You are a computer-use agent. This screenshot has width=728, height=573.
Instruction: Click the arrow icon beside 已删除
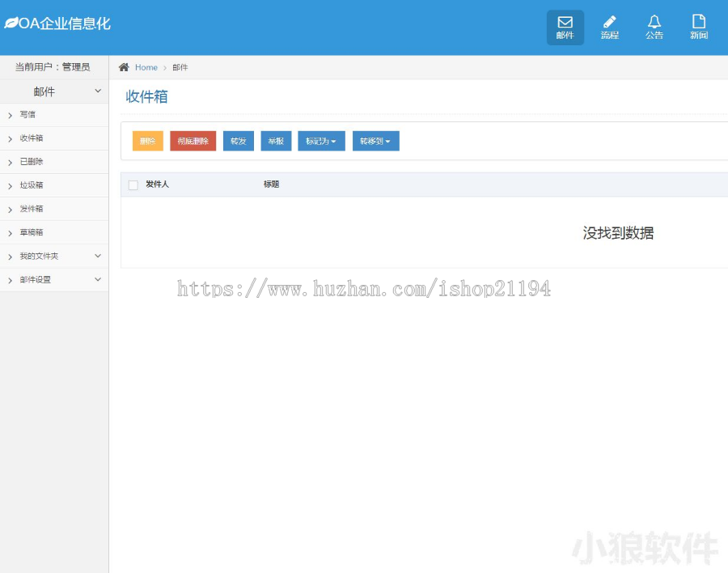click(11, 163)
